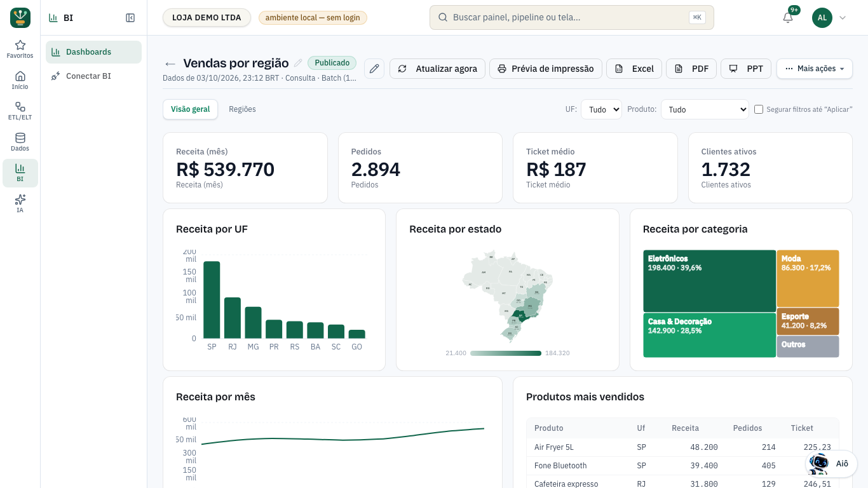Switch to the Regiões tab
868x488 pixels.
pyautogui.click(x=242, y=109)
